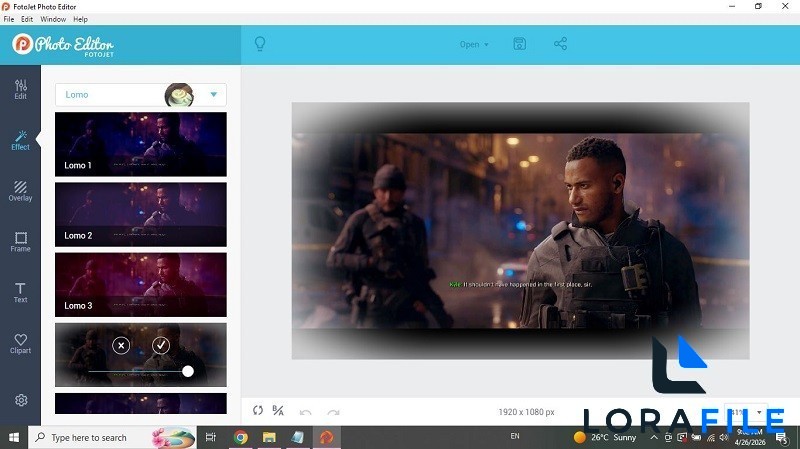
Task: Click the save icon in header
Action: 519,44
